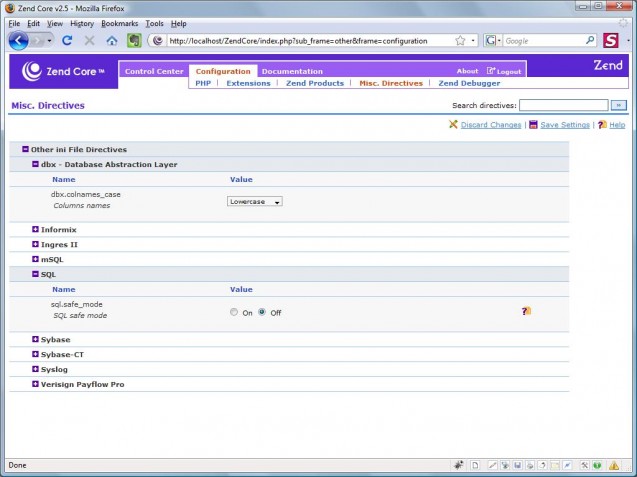Click the Save Settings floppy disk icon

[533, 124]
